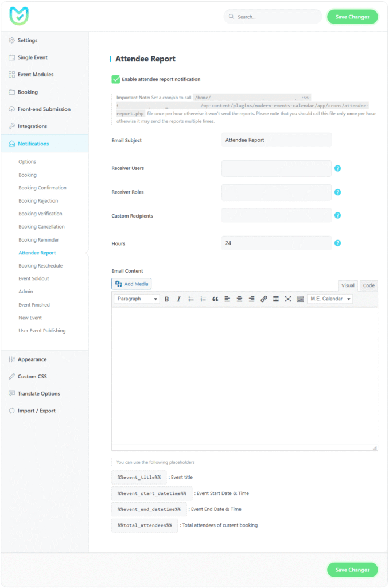The width and height of the screenshot is (389, 588).
Task: Click the Email Subject input field
Action: 276,140
